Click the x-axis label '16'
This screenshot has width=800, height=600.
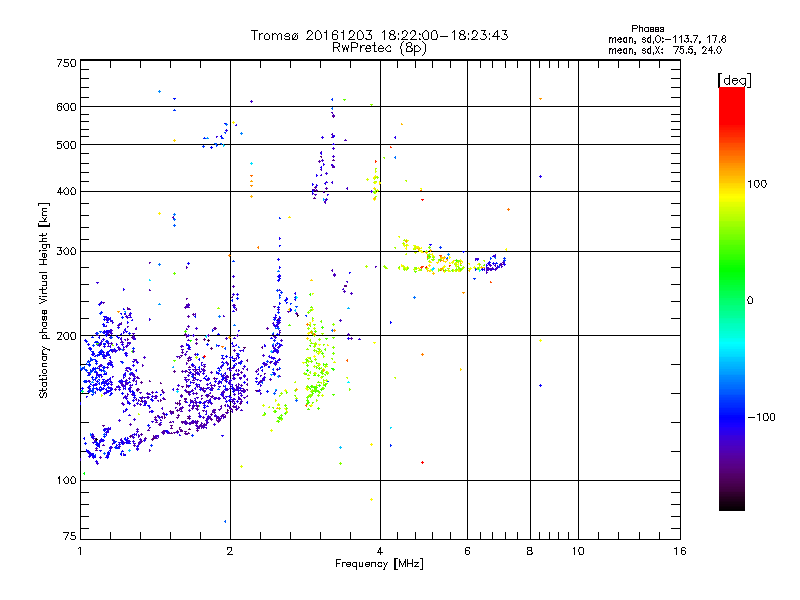[680, 551]
